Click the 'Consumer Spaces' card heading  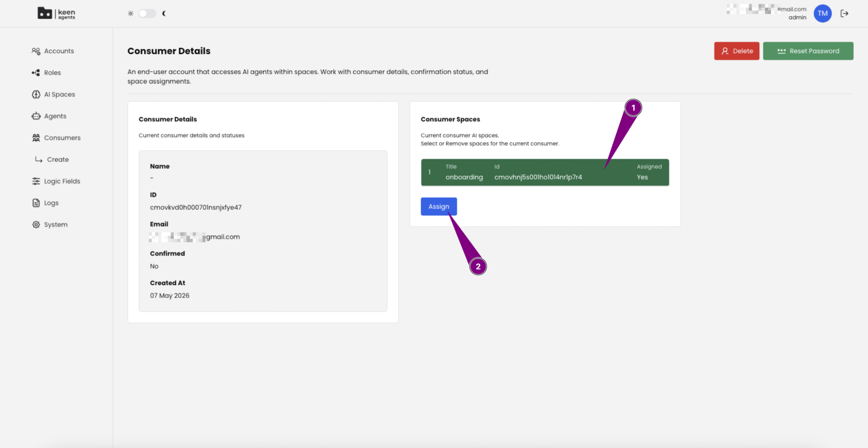coord(450,119)
